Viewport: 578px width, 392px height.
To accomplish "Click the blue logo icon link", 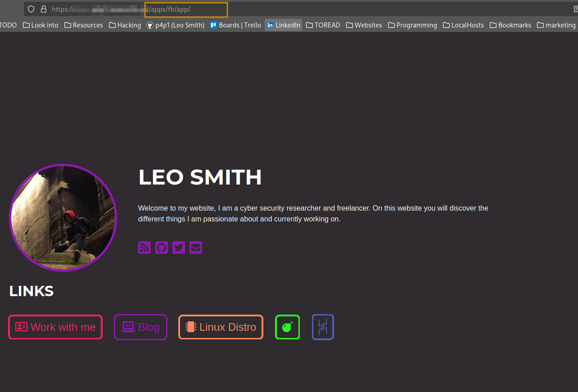I will 323,327.
